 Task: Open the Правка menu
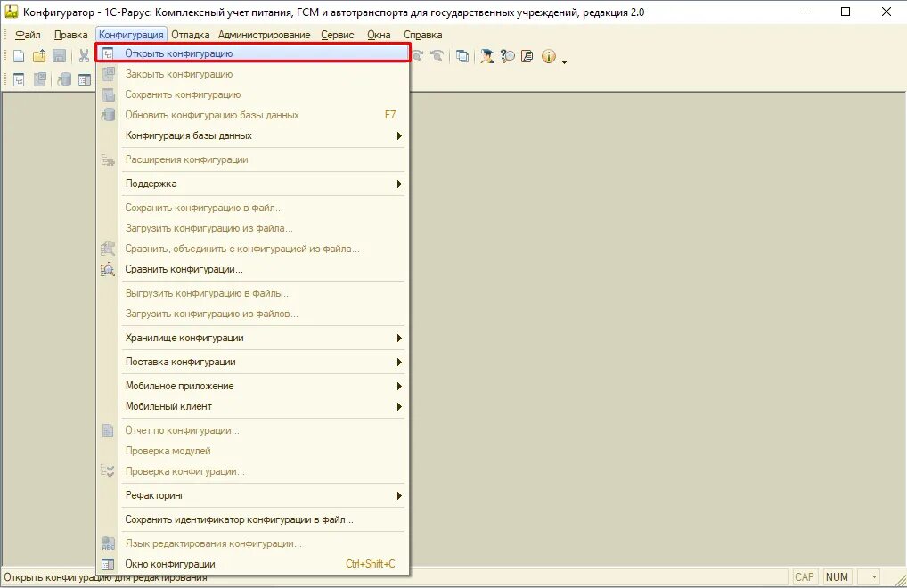tap(70, 35)
